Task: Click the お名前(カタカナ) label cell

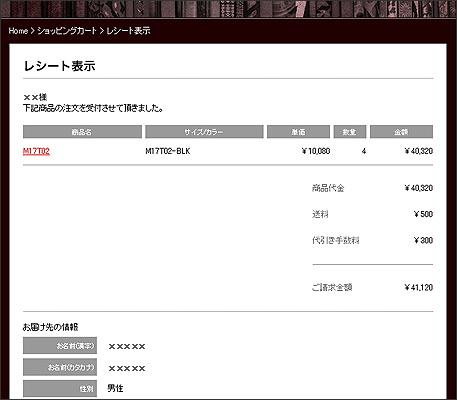Action: 60,367
